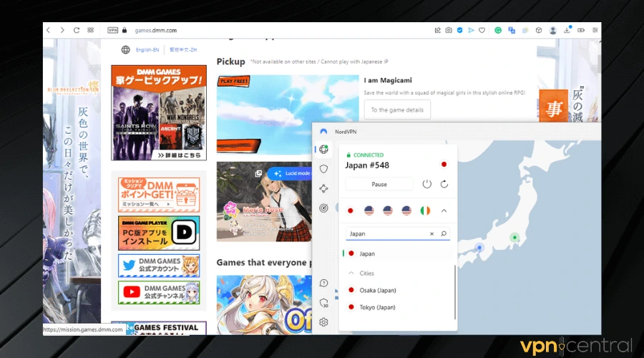Screen dimensions: 644x358
Task: Open the browser easy setup menu
Action: [595, 30]
